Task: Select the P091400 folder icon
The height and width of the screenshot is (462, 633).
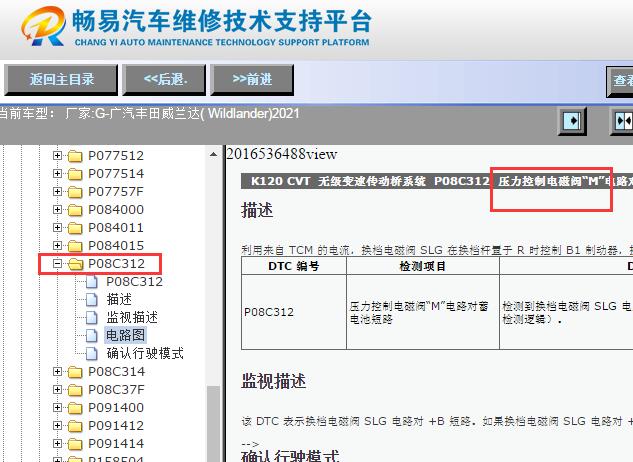Action: pos(75,408)
